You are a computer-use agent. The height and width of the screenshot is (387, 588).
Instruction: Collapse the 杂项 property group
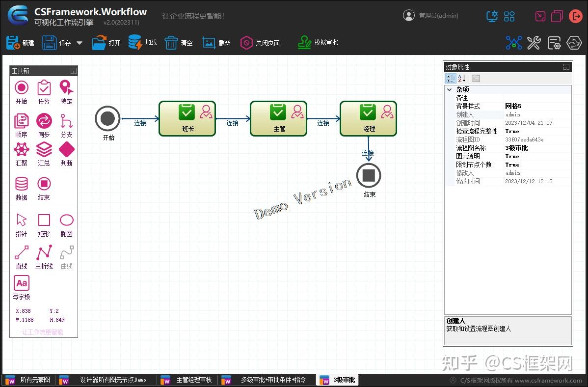pos(449,89)
